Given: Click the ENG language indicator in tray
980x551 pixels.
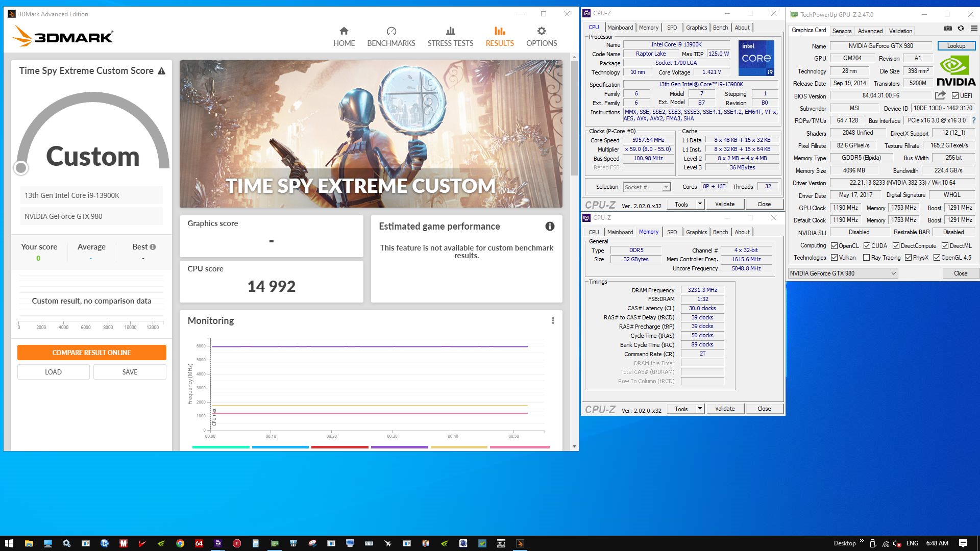Looking at the screenshot, I should pos(912,543).
